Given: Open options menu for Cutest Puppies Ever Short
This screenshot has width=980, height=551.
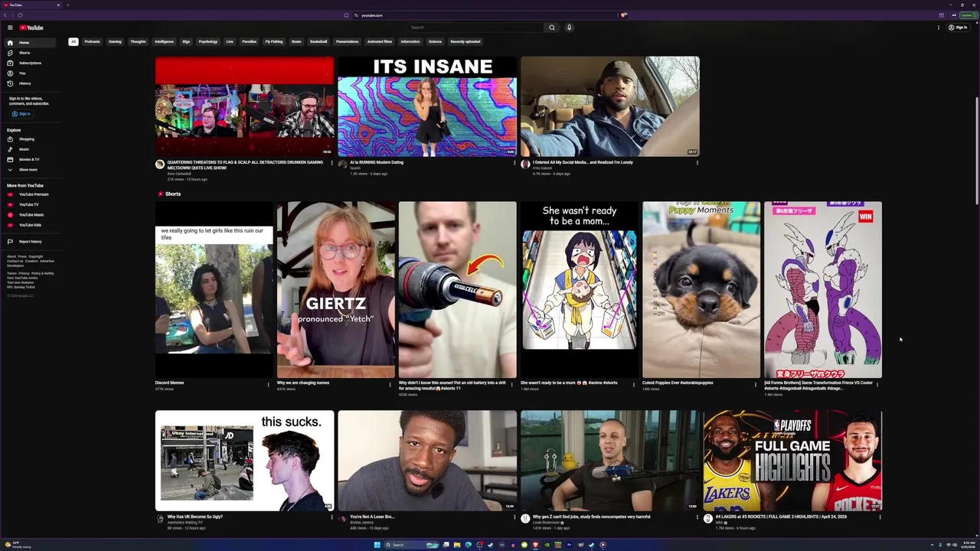Looking at the screenshot, I should pos(756,384).
